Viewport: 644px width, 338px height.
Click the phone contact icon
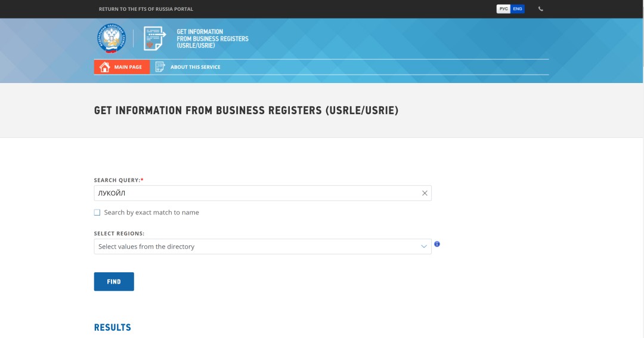(541, 9)
